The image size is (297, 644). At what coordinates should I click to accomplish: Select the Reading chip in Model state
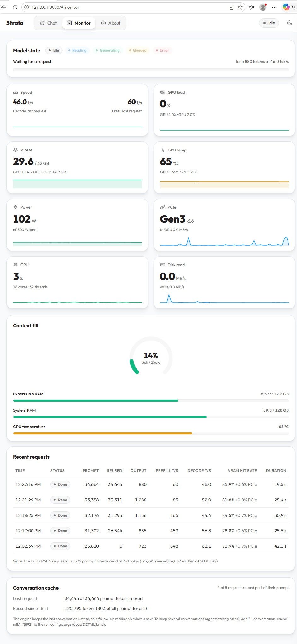(77, 50)
